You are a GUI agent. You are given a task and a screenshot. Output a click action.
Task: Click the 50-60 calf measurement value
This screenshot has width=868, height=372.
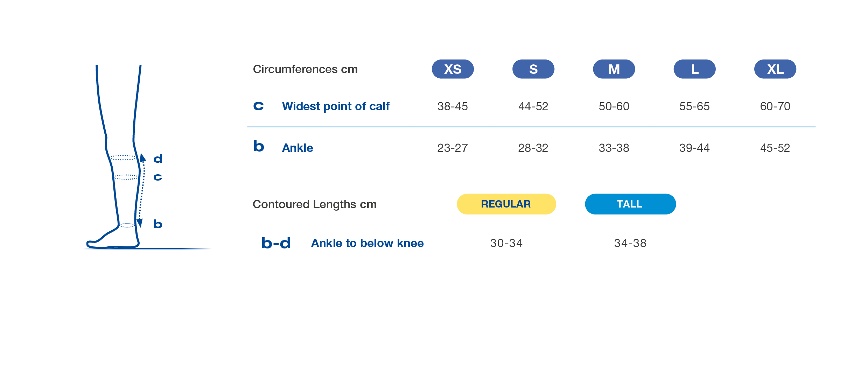pyautogui.click(x=614, y=106)
